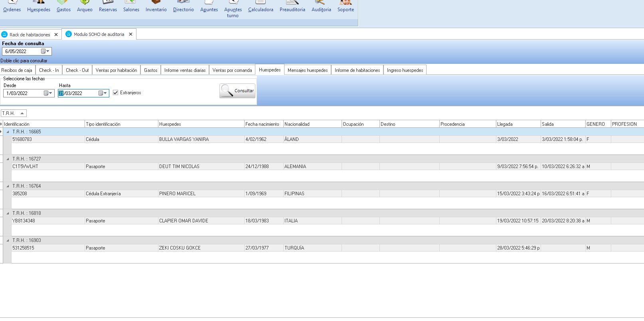Open the Directorio toolbar item
Screen dimensions: 644x321
(x=183, y=6)
